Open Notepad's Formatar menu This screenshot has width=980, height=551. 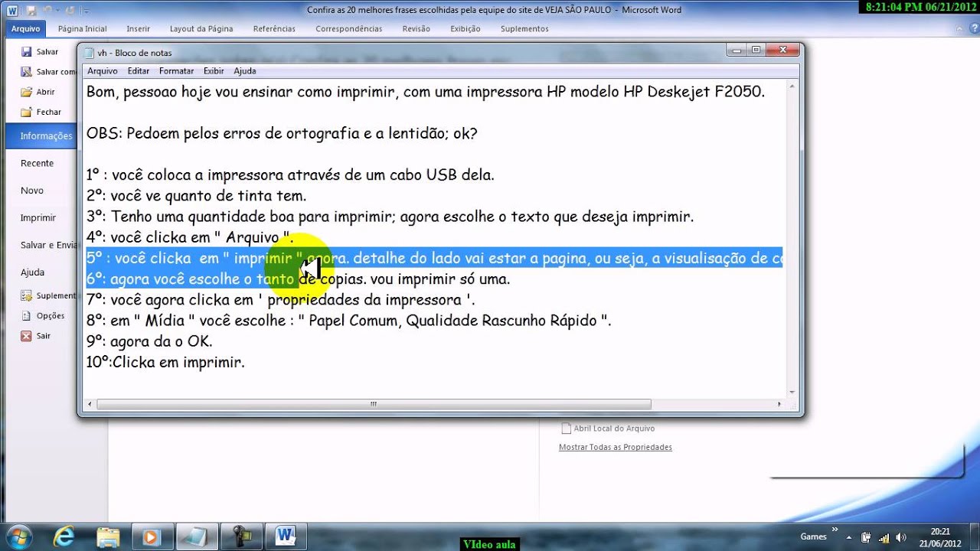click(176, 70)
